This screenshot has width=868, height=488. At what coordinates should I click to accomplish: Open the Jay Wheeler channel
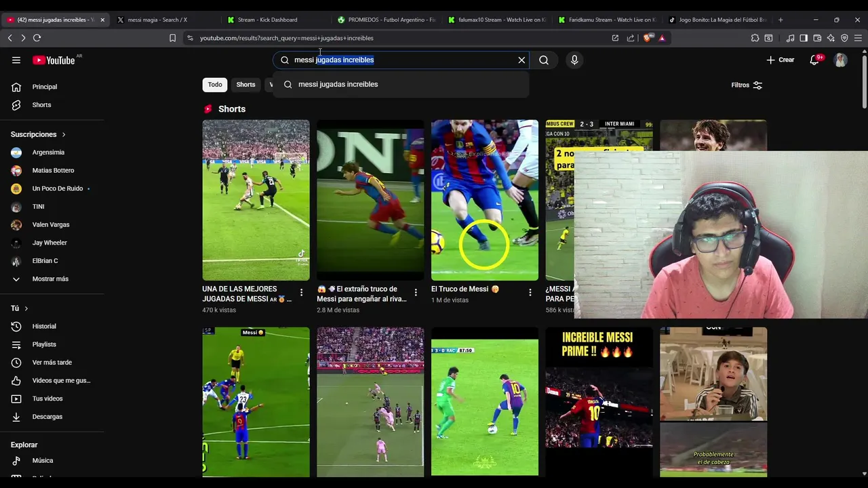pos(50,243)
